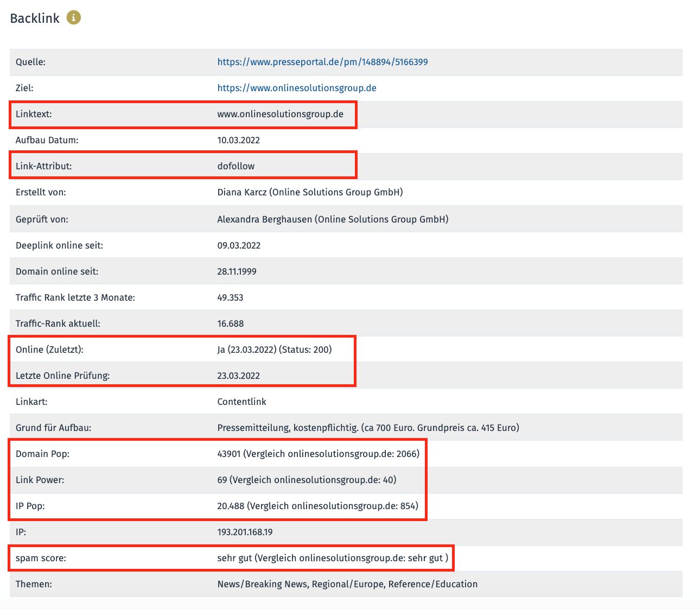Click the Traffic Rank letzte 3 Monate label
Screen dimensions: 700x609
pyautogui.click(x=75, y=297)
